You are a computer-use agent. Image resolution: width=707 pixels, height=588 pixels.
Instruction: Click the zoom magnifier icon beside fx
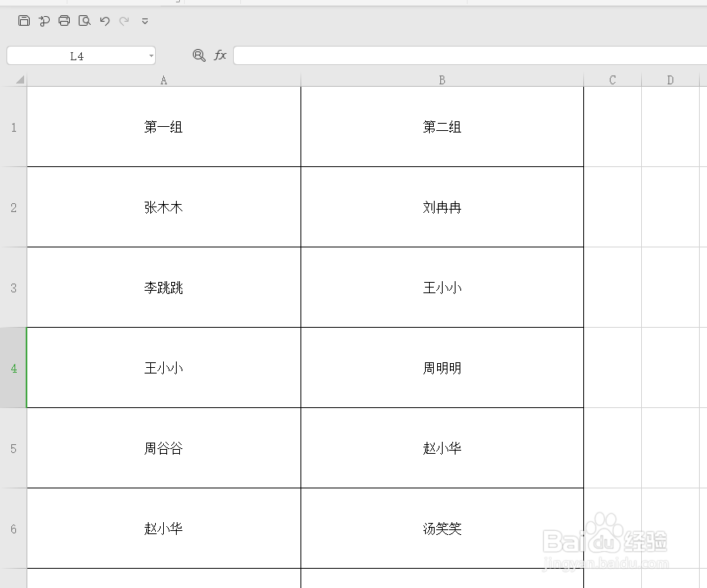click(x=199, y=55)
